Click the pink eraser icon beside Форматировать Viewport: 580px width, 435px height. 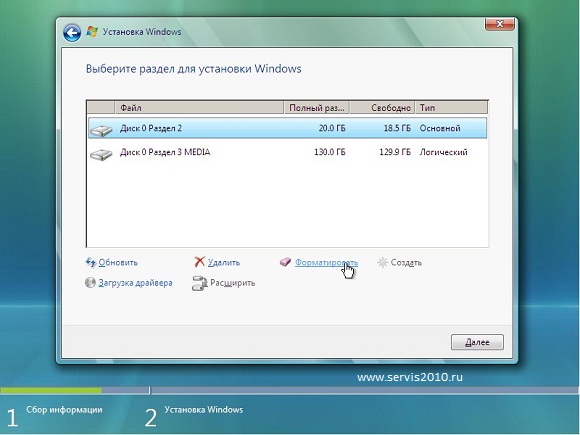click(285, 262)
